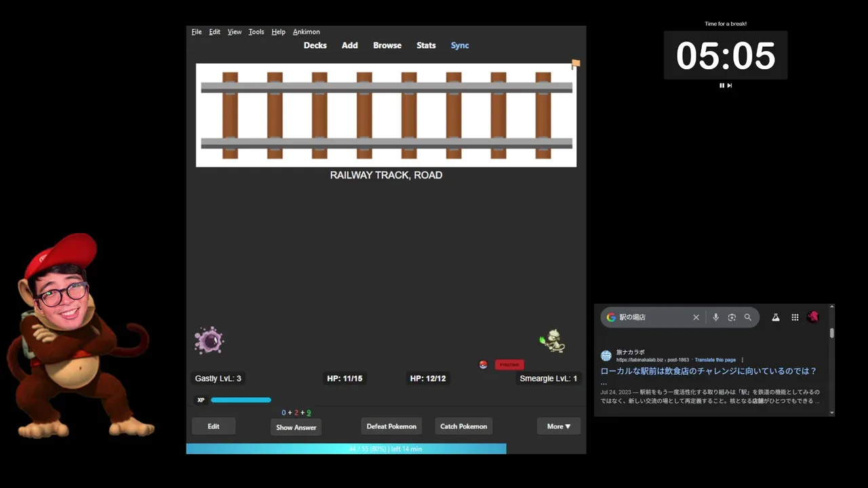This screenshot has width=868, height=488.
Task: Click the railway track card image
Action: click(x=386, y=115)
